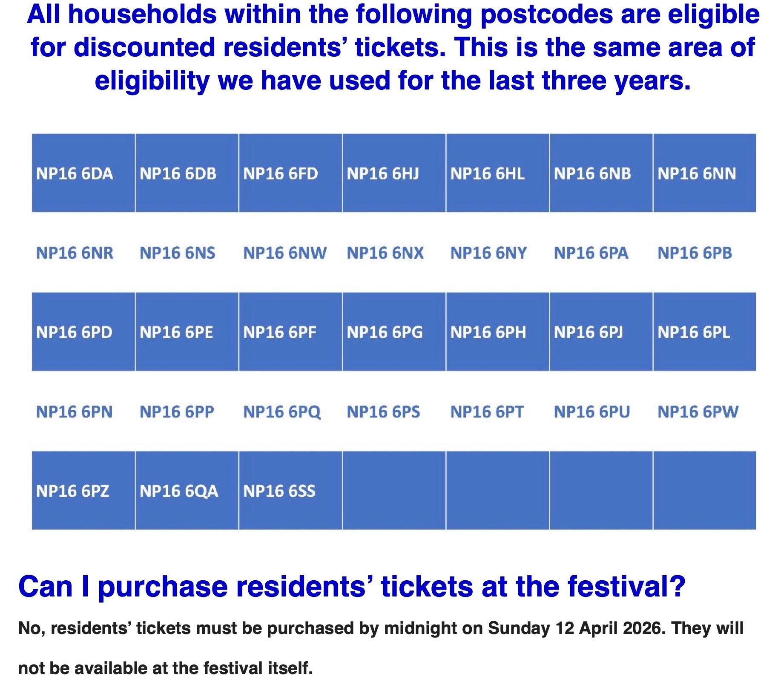
Task: Select the NP16 6PZ table cell
Action: click(72, 491)
